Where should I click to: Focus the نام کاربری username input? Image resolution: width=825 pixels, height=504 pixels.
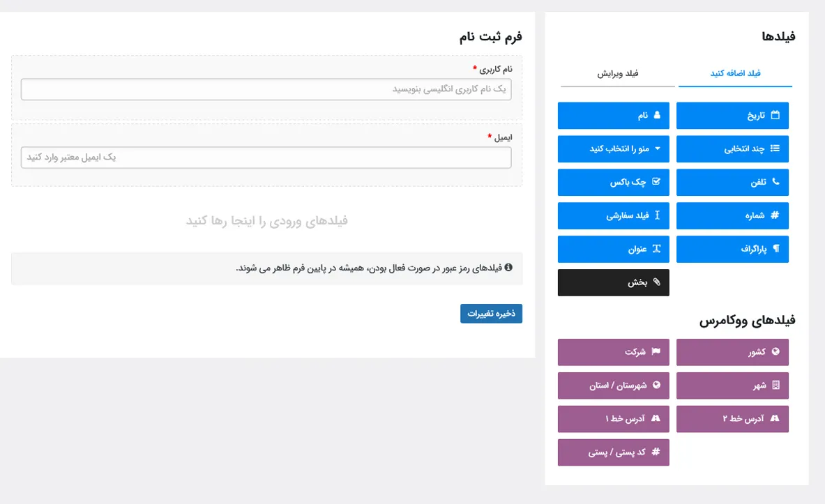266,89
